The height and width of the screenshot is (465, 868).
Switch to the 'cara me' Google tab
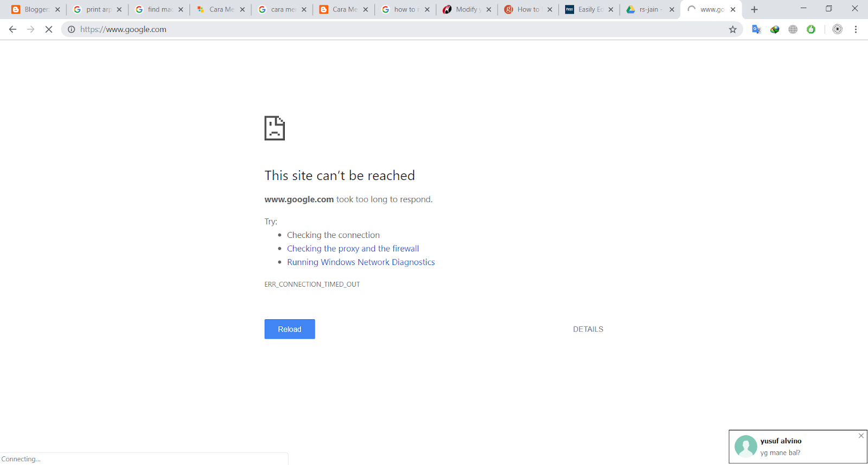coord(282,9)
